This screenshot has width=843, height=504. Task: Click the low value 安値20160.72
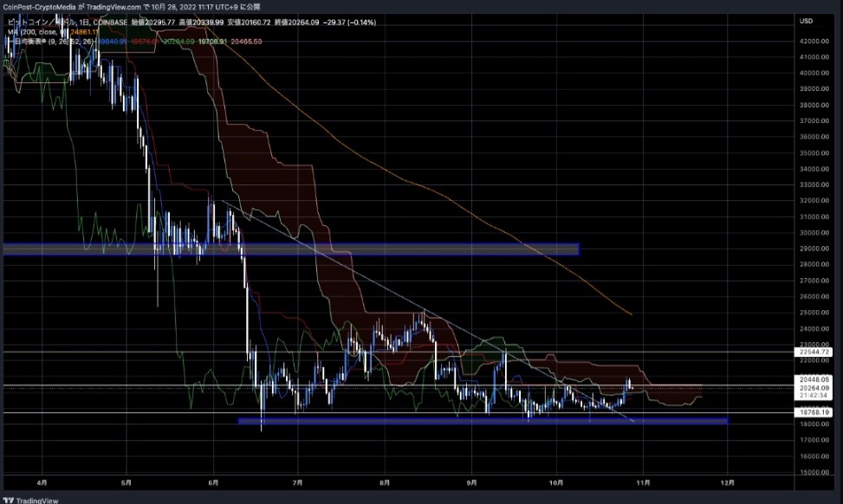[250, 23]
